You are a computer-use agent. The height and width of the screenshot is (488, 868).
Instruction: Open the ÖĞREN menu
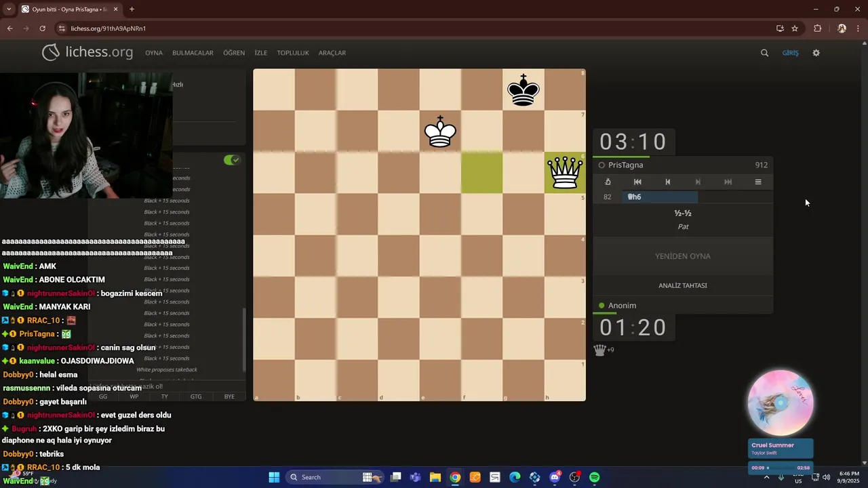(x=234, y=53)
